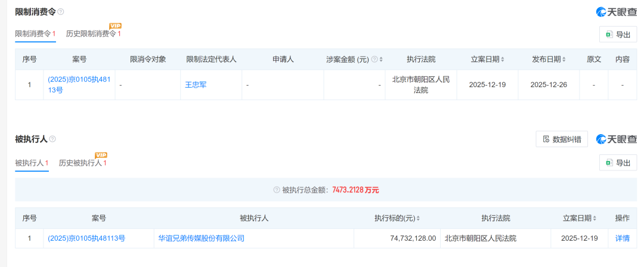Click the VIP badge on 历史被执行人 tab
644x267 pixels.
coord(101,155)
